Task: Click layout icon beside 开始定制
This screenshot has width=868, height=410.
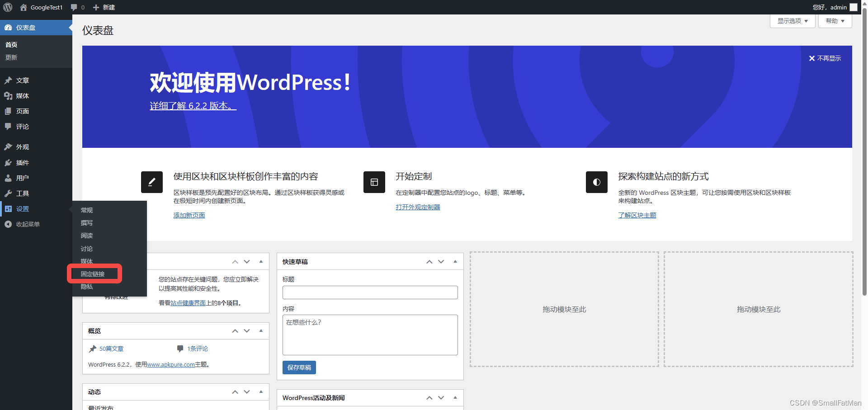Action: pos(374,182)
